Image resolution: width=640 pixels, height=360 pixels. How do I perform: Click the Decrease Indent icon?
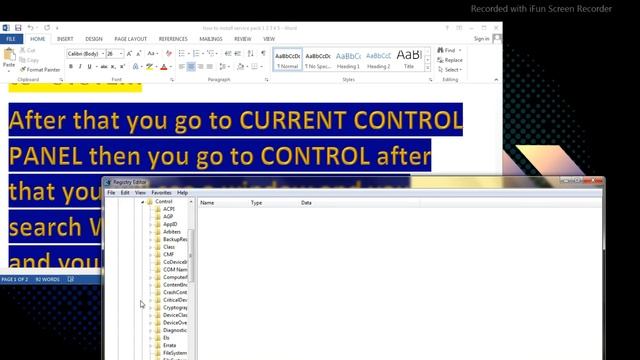(228, 53)
